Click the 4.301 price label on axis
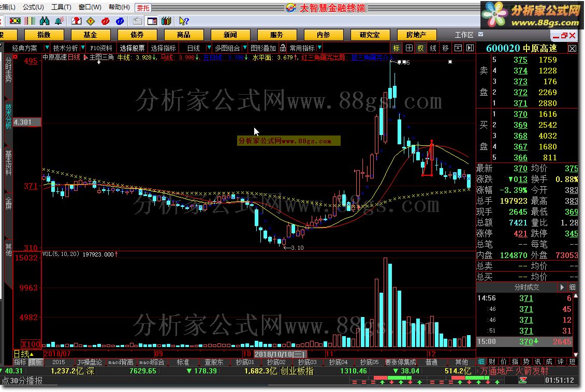This screenshot has height=392, width=585. pyautogui.click(x=27, y=122)
